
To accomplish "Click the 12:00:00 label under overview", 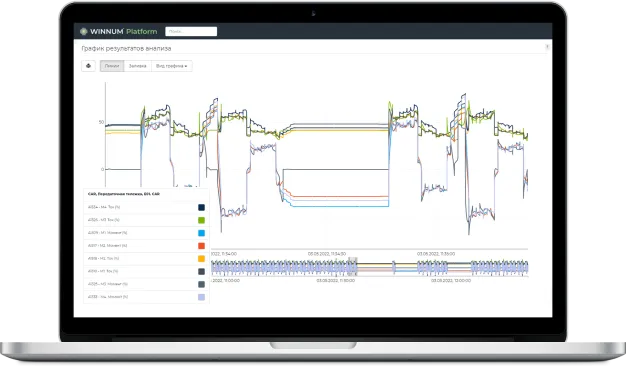I will [451, 281].
